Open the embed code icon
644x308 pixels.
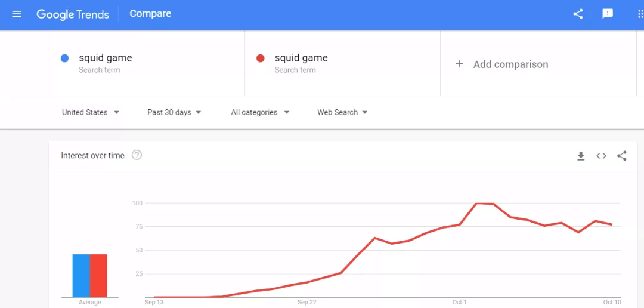pyautogui.click(x=601, y=156)
